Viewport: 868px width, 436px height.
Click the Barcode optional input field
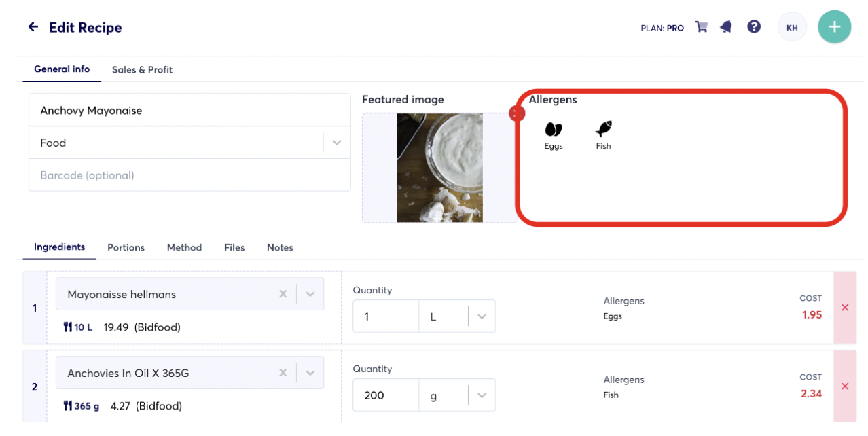click(x=190, y=175)
